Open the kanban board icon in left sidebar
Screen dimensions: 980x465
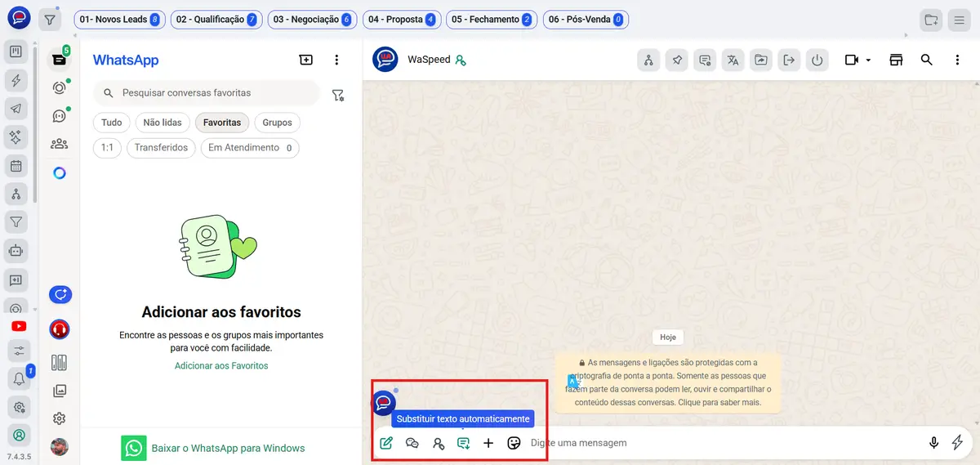[x=16, y=52]
